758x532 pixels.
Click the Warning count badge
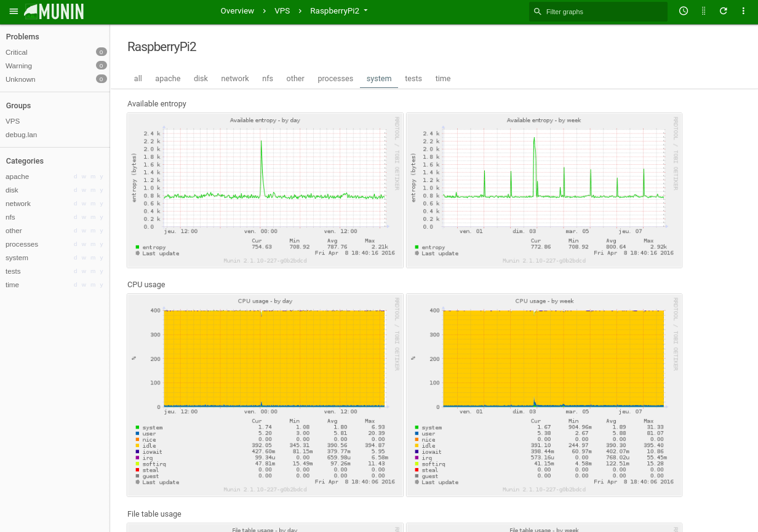(x=102, y=66)
